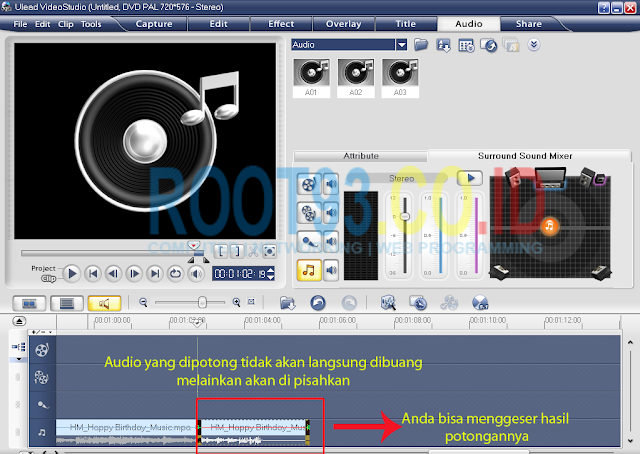Set the Mark-out bracket
This screenshot has height=454, width=640.
pyautogui.click(x=237, y=251)
